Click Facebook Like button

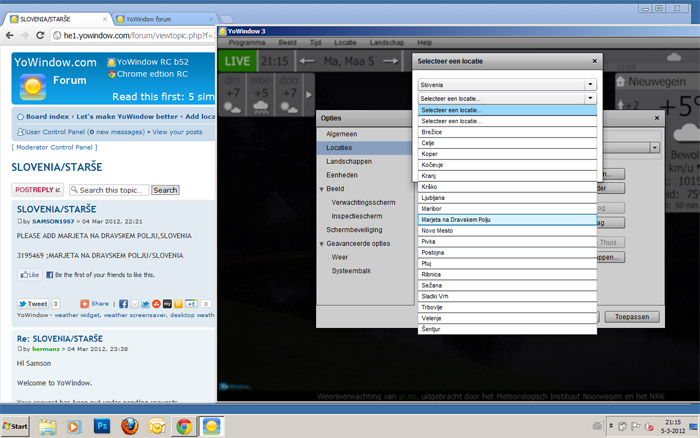[30, 275]
